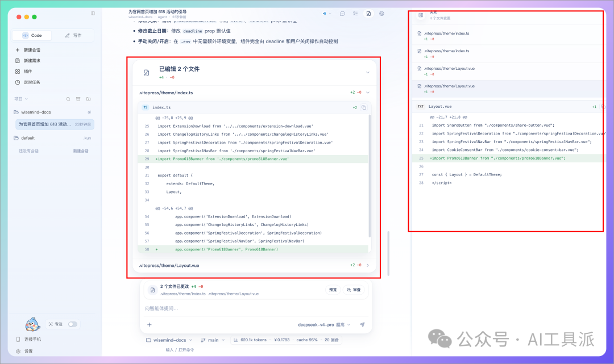The height and width of the screenshot is (364, 614).
Task: Open the main branch dropdown
Action: point(213,340)
